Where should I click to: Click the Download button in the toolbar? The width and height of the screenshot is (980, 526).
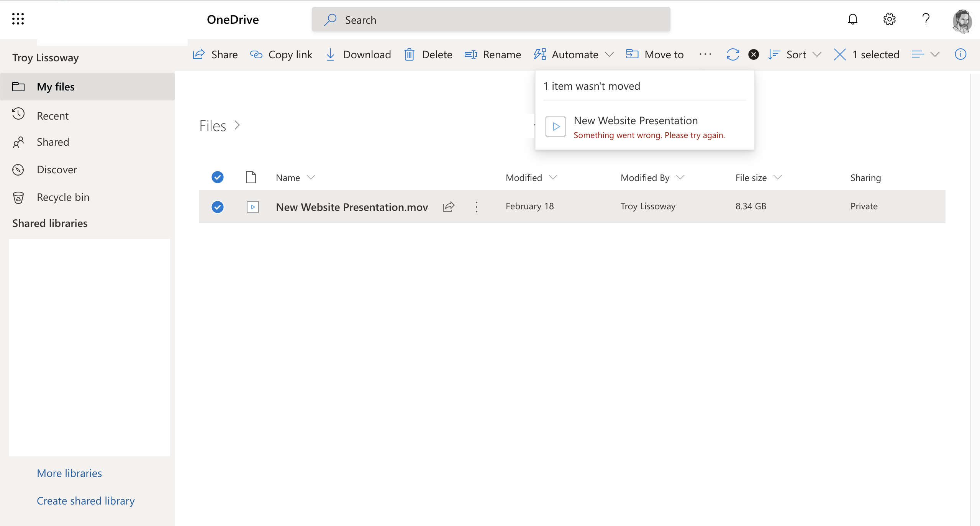(359, 54)
